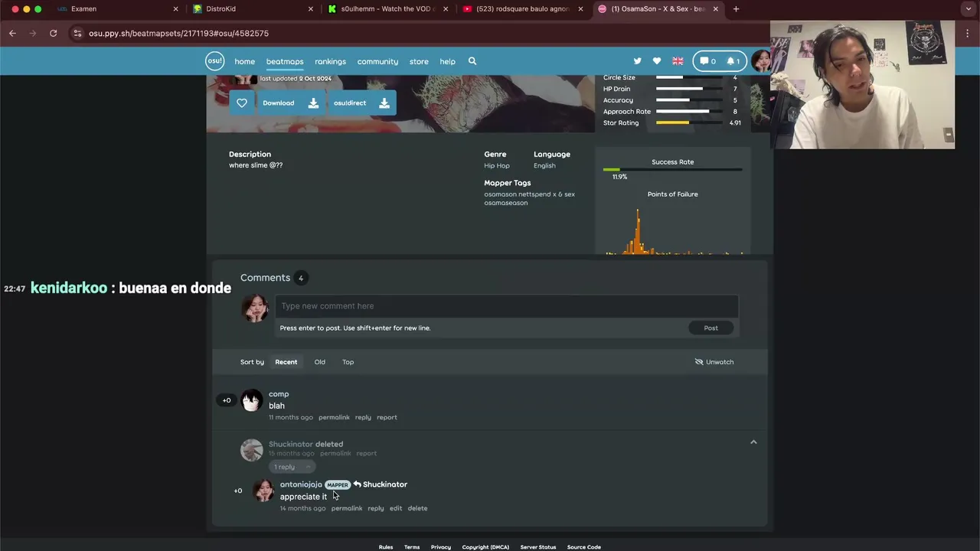Reload the page with refresh icon
The width and height of the screenshot is (980, 551).
(53, 33)
